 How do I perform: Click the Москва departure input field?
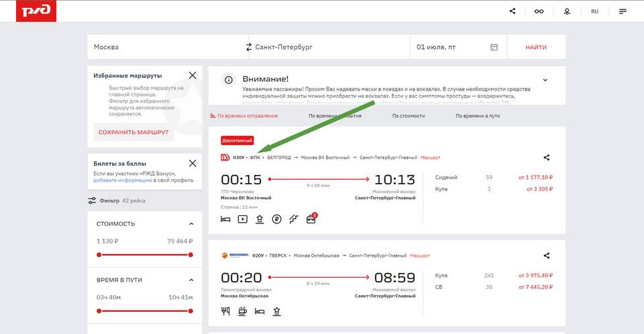coord(166,47)
